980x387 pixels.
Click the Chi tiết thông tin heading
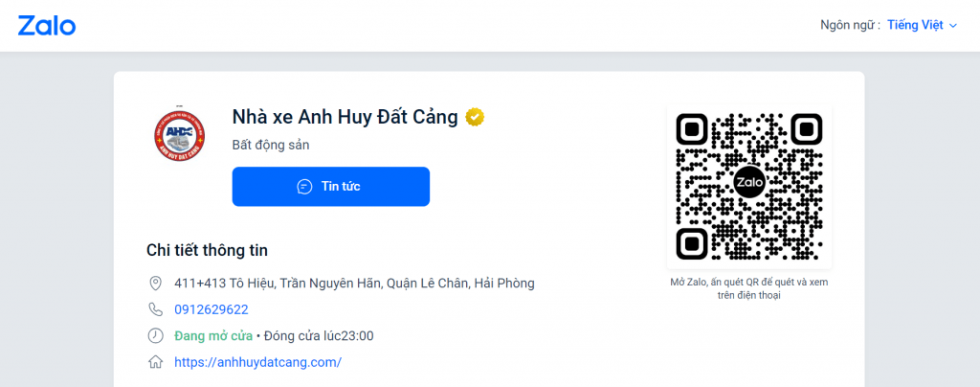point(207,250)
